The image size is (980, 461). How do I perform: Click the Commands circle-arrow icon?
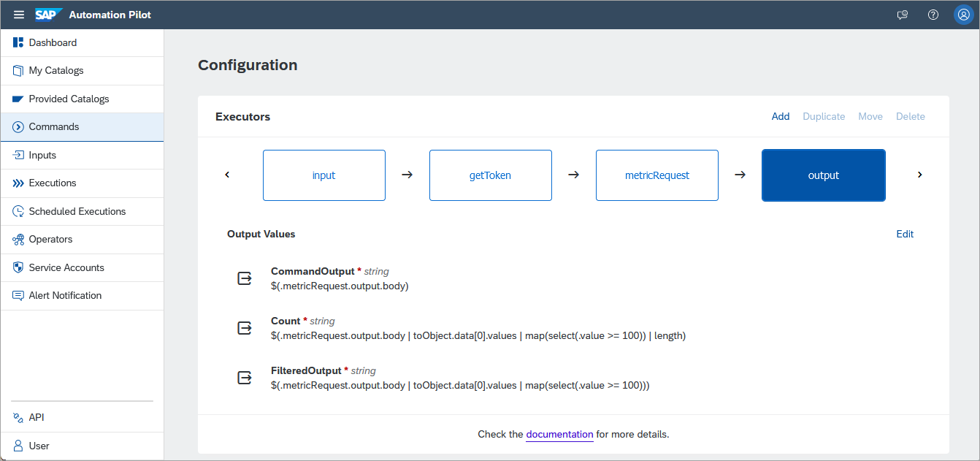click(x=18, y=127)
